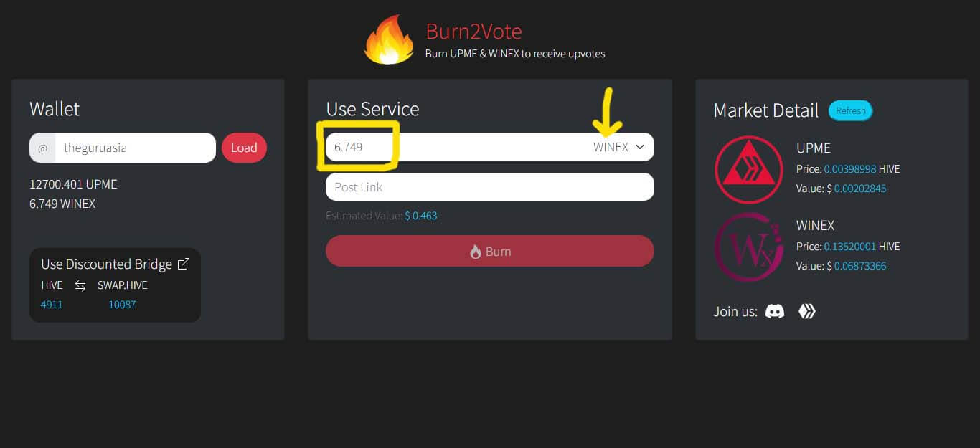980x448 pixels.
Task: Click the WINEX token logo
Action: pyautogui.click(x=749, y=247)
